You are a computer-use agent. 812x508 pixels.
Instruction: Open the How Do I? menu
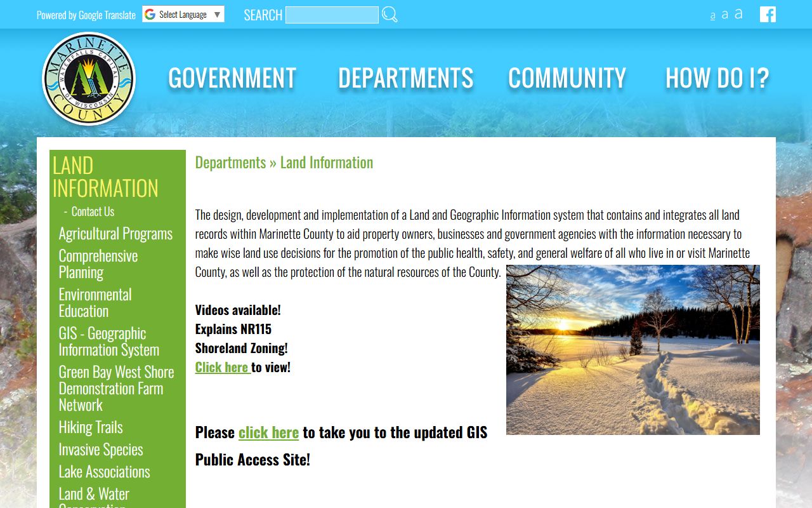[x=717, y=78]
